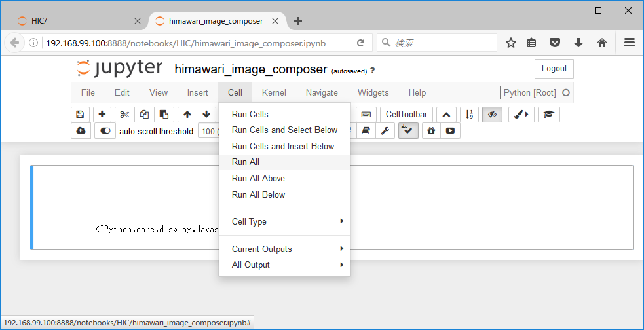The height and width of the screenshot is (330, 644).
Task: Open the browser hamburger menu
Action: coord(629,43)
